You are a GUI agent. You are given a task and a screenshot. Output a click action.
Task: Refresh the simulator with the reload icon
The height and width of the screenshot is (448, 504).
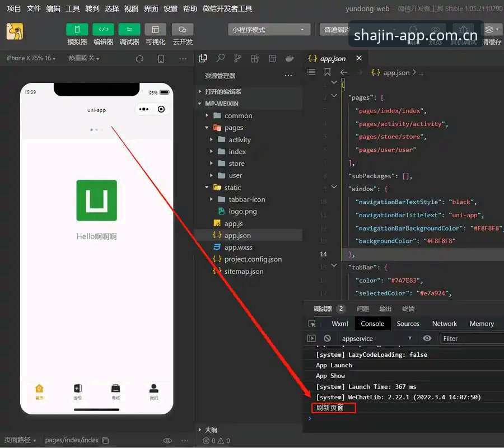point(139,59)
